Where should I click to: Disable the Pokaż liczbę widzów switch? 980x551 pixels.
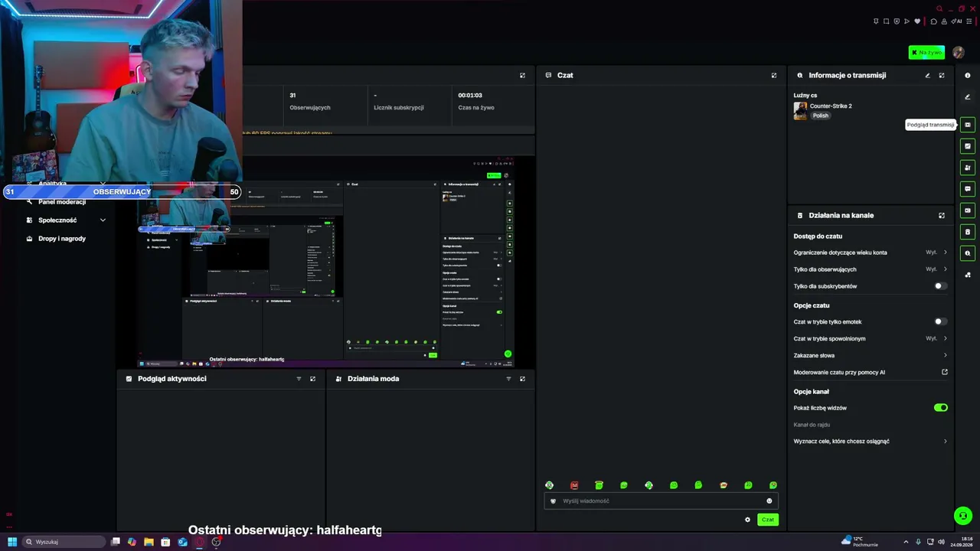click(940, 408)
